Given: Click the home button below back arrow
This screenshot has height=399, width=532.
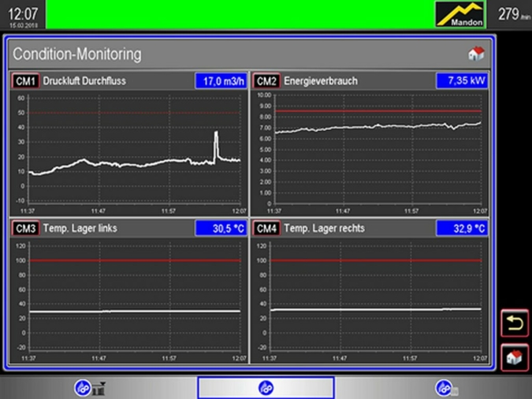Looking at the screenshot, I should tap(515, 357).
